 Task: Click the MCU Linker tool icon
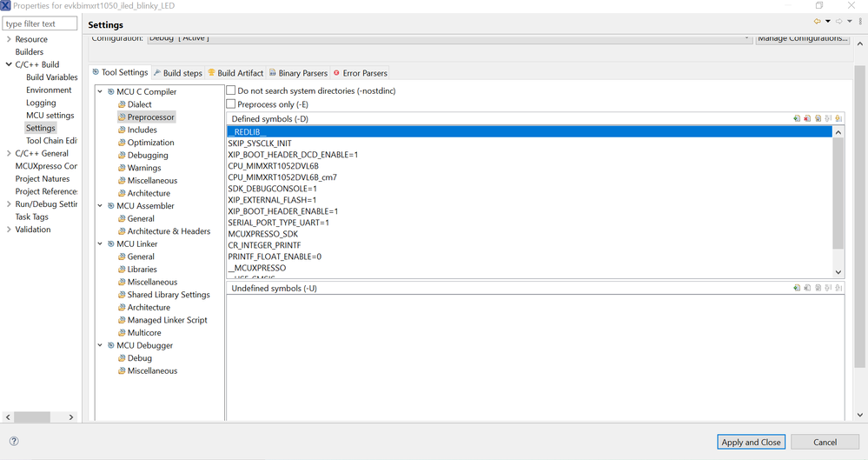click(x=110, y=243)
